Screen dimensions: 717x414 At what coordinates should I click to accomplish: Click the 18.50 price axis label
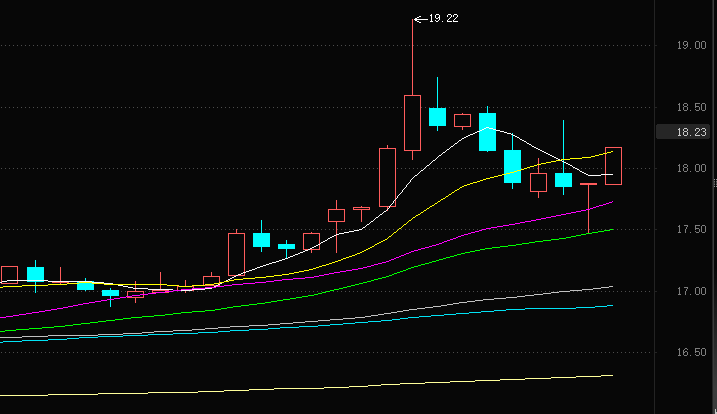tap(691, 108)
